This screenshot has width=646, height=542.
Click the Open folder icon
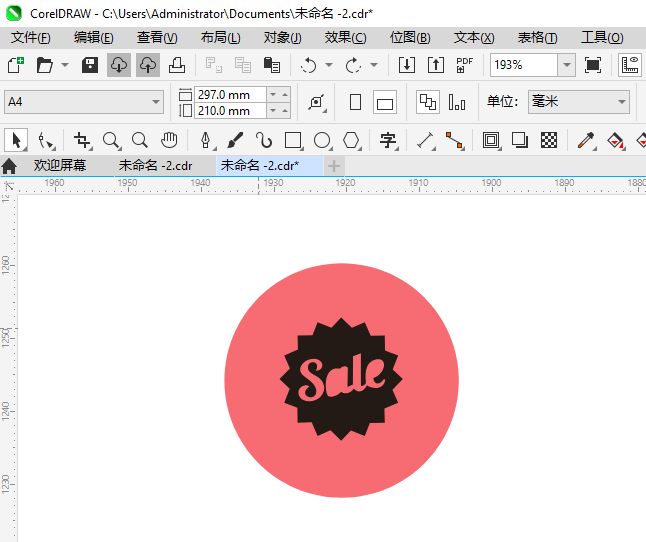[44, 65]
